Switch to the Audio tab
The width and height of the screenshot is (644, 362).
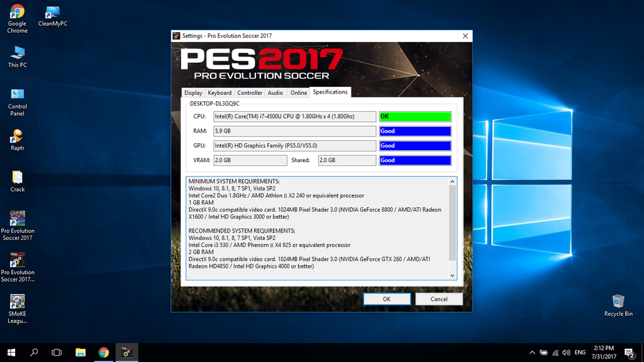click(275, 93)
